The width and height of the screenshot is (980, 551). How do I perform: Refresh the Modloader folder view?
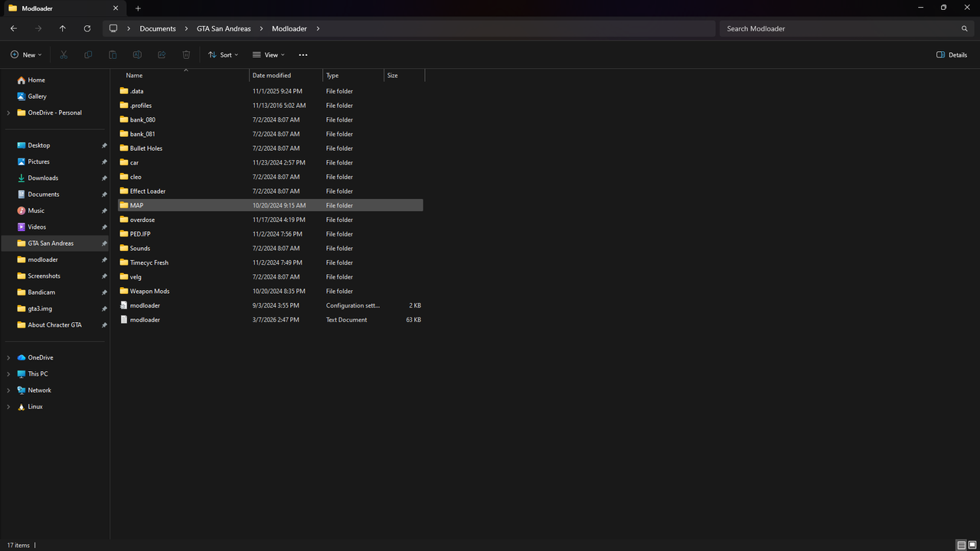coord(87,28)
